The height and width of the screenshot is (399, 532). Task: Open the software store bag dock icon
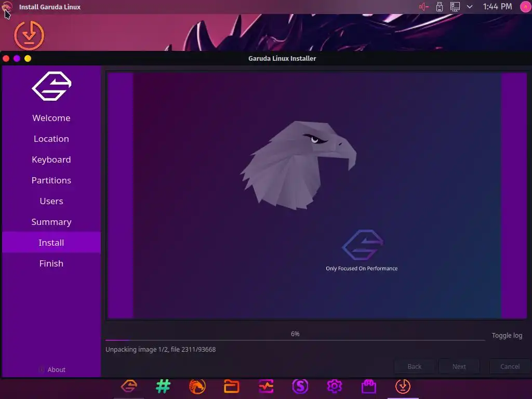369,386
